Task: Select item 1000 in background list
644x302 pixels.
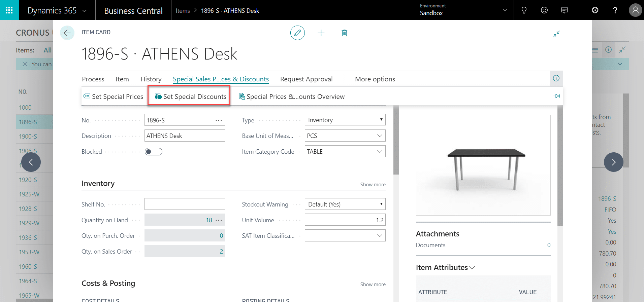Action: click(x=25, y=108)
